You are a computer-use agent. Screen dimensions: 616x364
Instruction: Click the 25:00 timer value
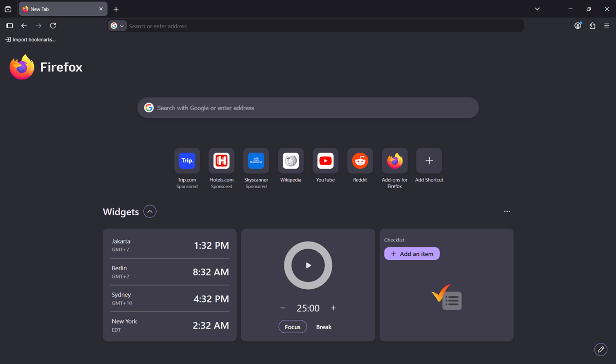[308, 308]
